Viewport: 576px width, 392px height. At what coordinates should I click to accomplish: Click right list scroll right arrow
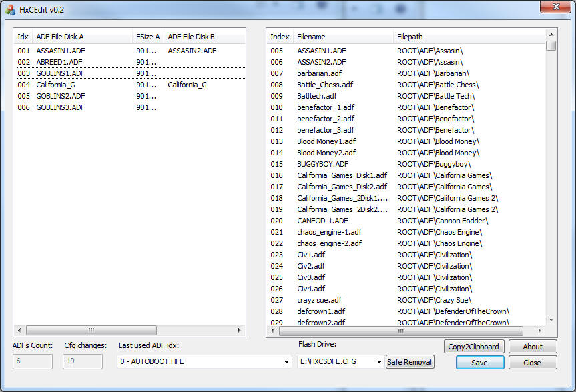(x=539, y=331)
